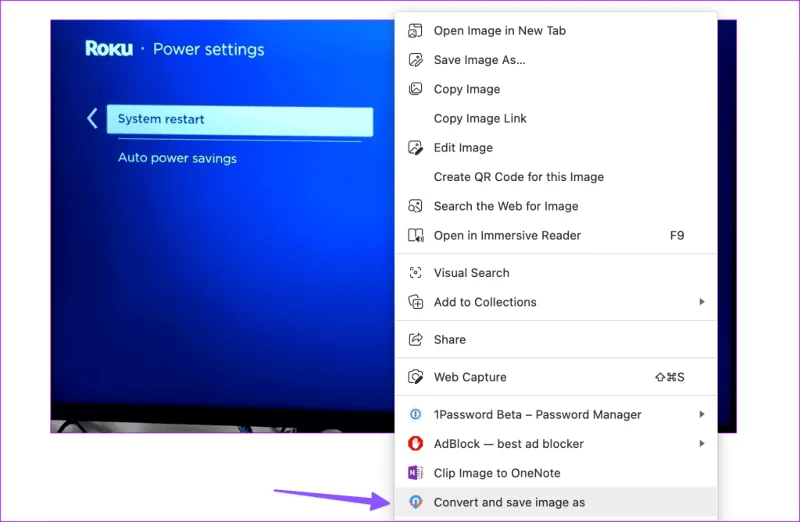Click Copy Image menu text

point(467,89)
